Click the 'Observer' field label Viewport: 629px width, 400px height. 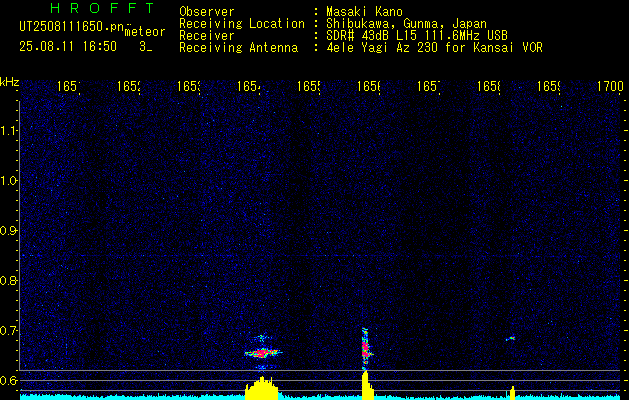point(207,12)
